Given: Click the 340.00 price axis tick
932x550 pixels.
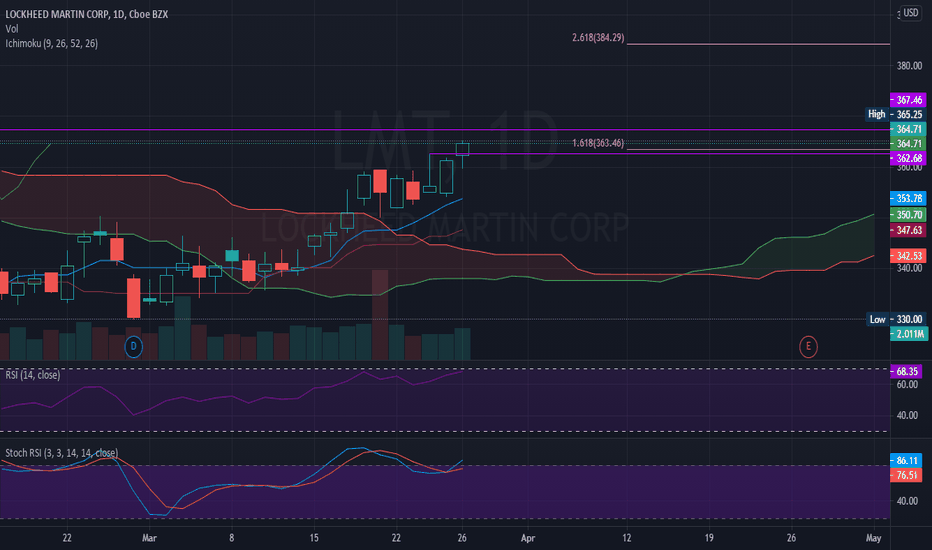Looking at the screenshot, I should click(x=909, y=268).
